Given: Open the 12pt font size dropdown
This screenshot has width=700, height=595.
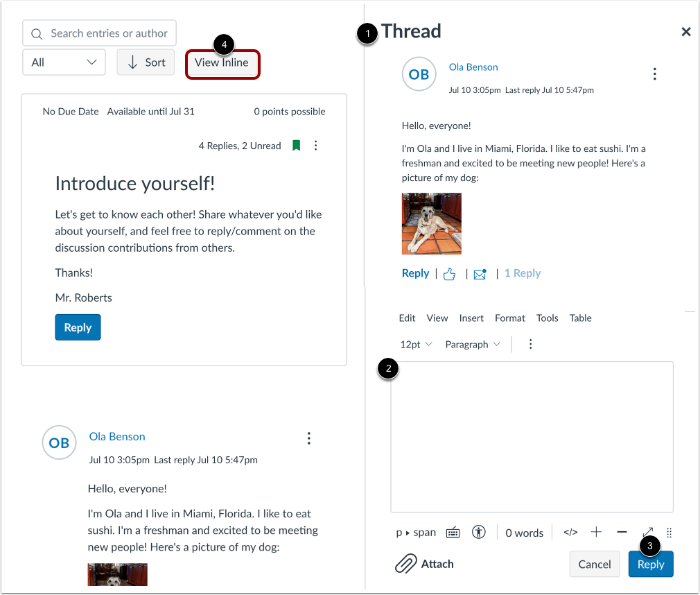Looking at the screenshot, I should point(416,345).
